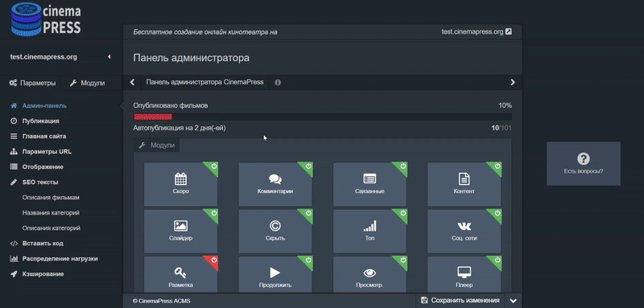Image resolution: width=644 pixels, height=308 pixels.
Task: Click the red Опубликовано фильмов progress bar
Action: [153, 117]
